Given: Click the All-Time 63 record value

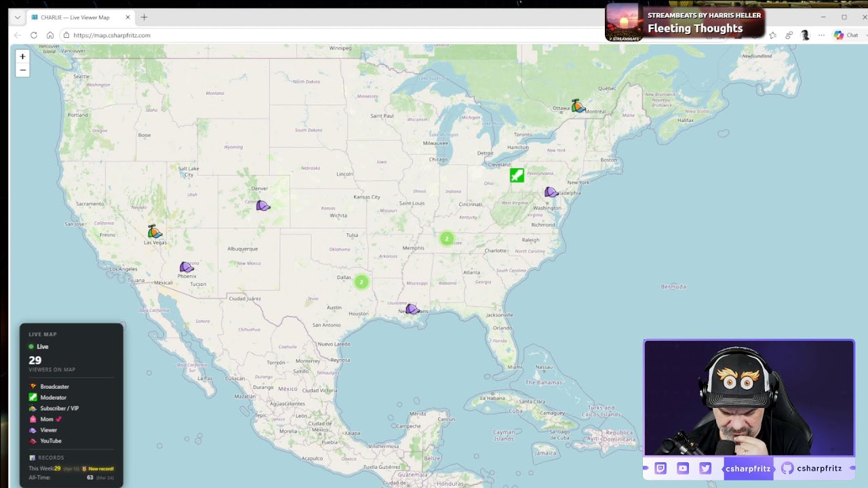Looking at the screenshot, I should (90, 477).
